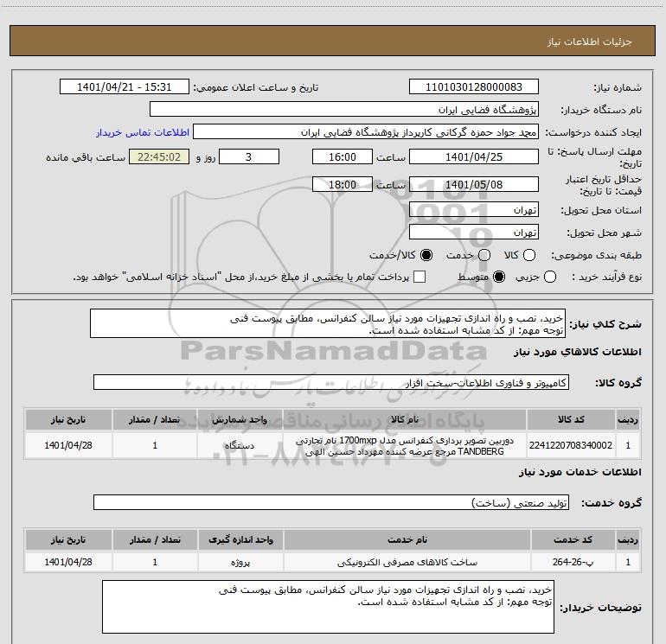This screenshot has width=666, height=644.
Task: Click response deadline date 1401/04/25
Action: pyautogui.click(x=474, y=156)
